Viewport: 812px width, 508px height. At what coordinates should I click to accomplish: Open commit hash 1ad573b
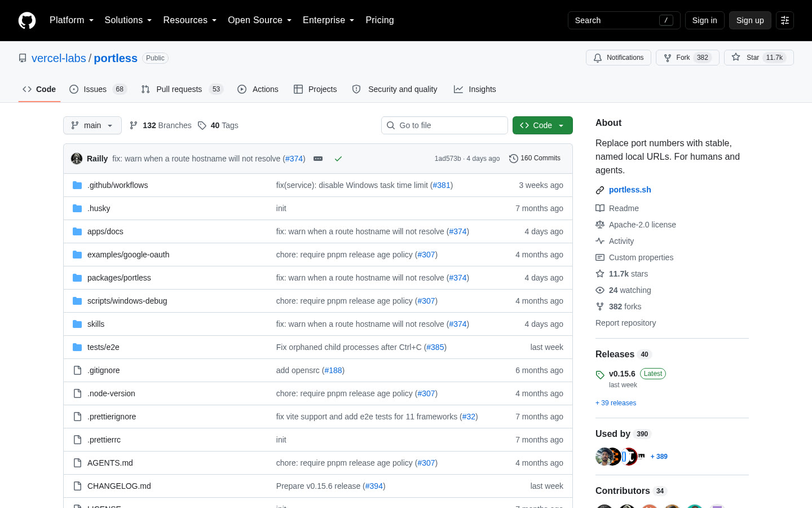click(448, 159)
